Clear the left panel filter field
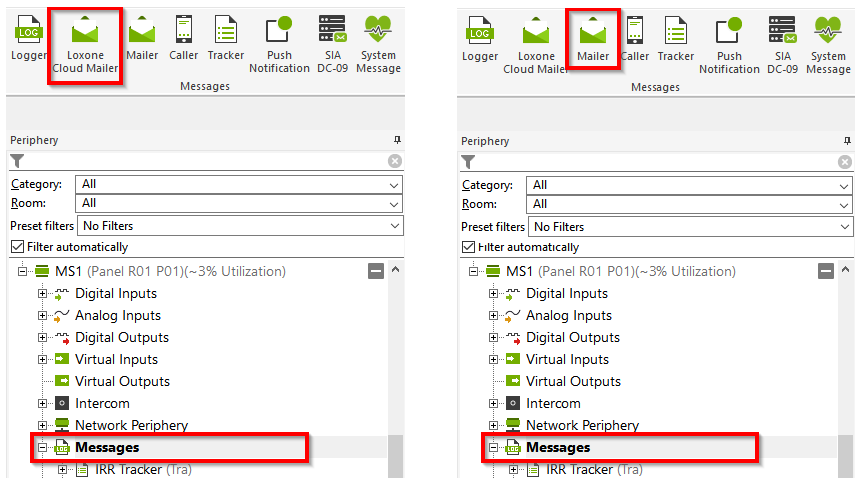This screenshot has width=859, height=482. (394, 161)
